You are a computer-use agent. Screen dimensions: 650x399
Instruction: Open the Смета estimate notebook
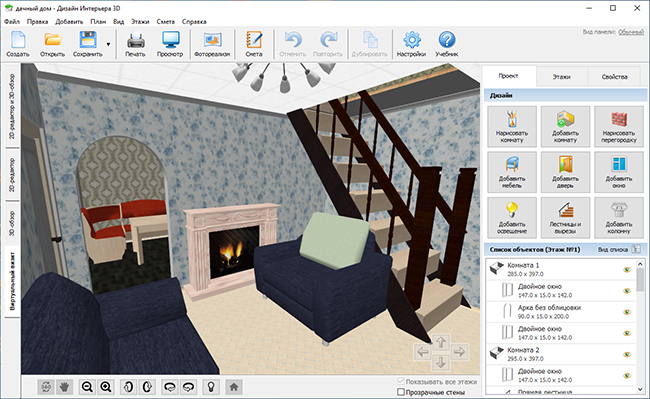tap(254, 44)
